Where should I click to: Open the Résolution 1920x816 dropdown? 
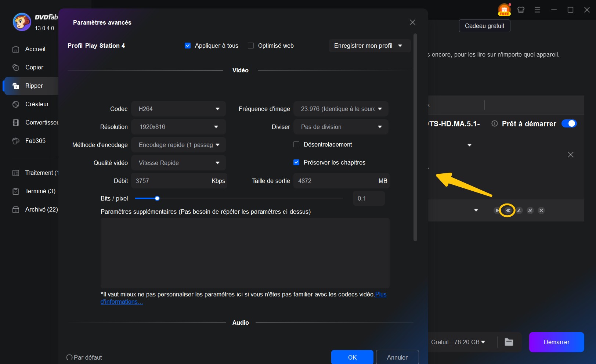178,127
